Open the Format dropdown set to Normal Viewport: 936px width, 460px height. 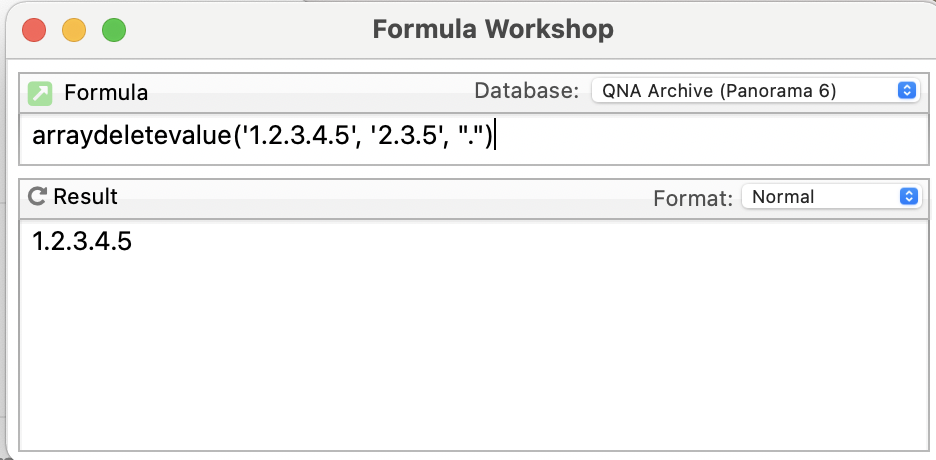point(829,197)
